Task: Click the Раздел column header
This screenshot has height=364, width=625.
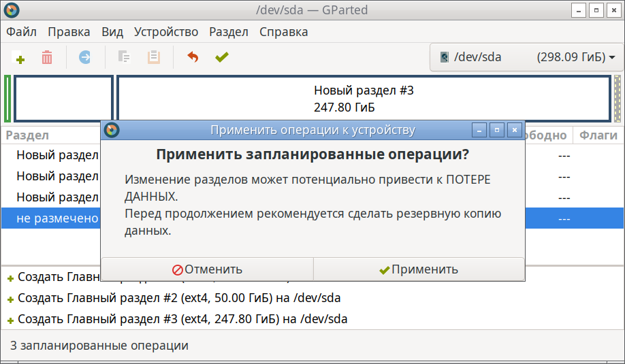Action: 27,135
